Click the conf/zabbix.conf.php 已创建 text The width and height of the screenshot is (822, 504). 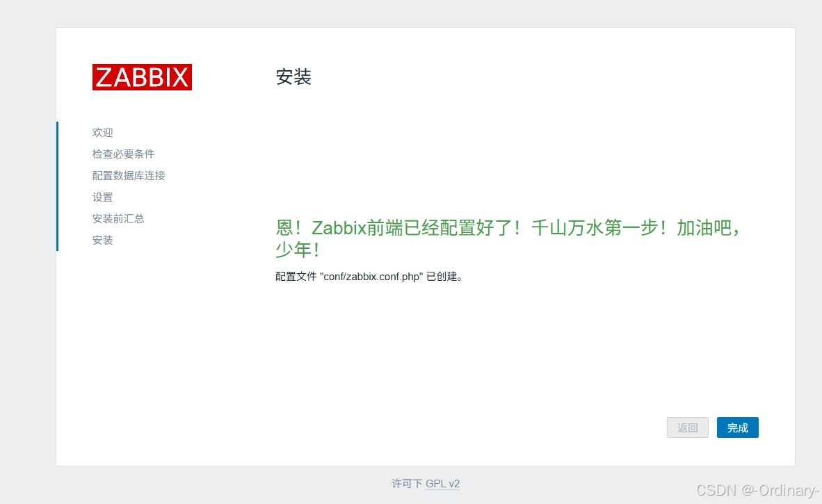[369, 276]
